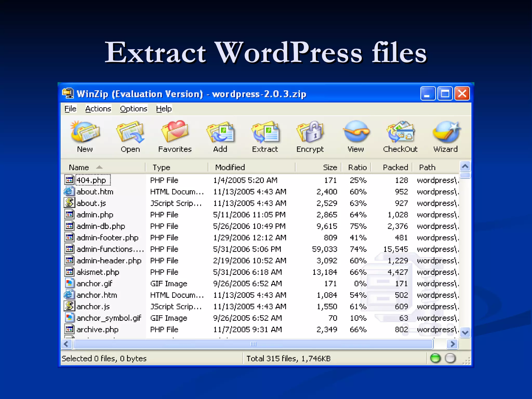
Task: Click the anchor.js script file icon
Action: pos(69,306)
